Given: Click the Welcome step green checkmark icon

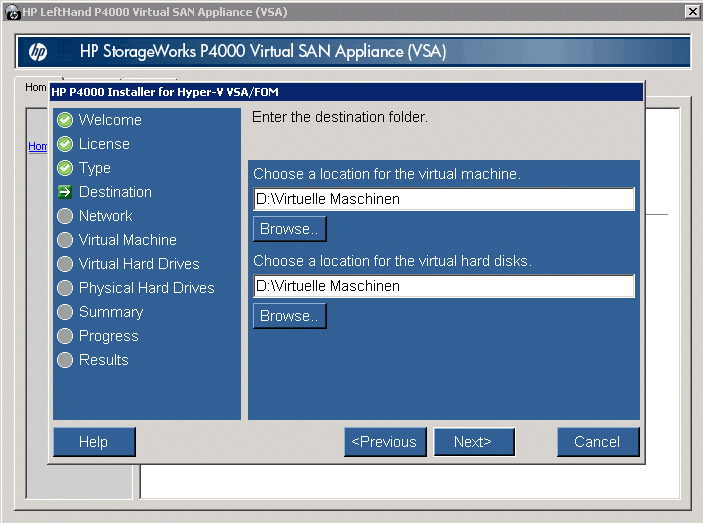Looking at the screenshot, I should [65, 120].
